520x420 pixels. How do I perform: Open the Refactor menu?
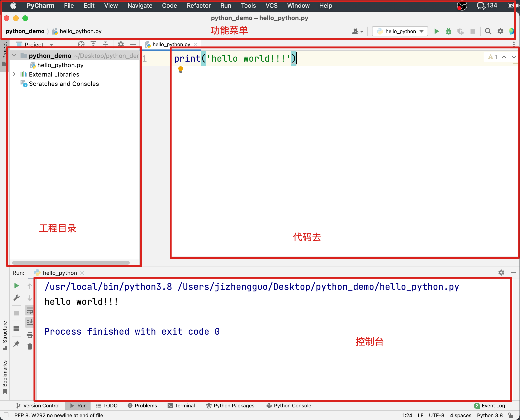click(198, 6)
